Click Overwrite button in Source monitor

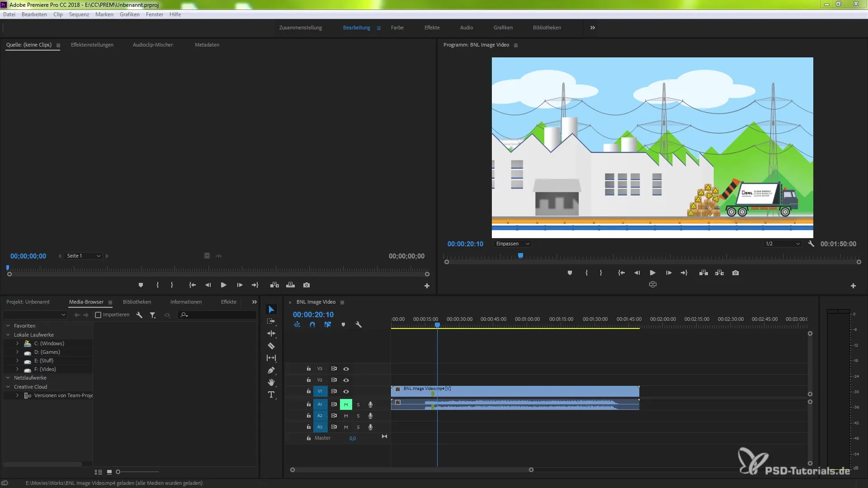[290, 285]
